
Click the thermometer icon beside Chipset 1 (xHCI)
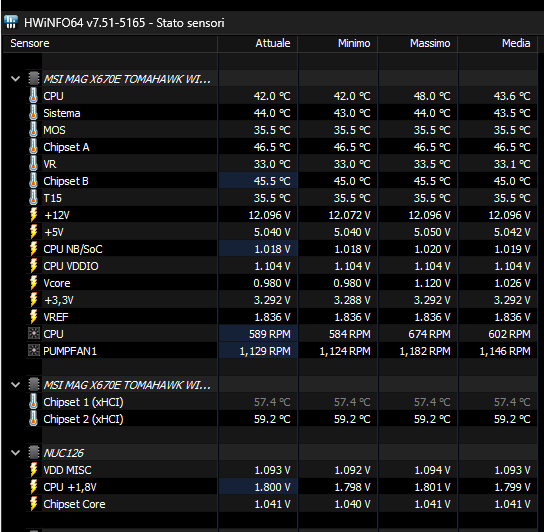pos(33,402)
